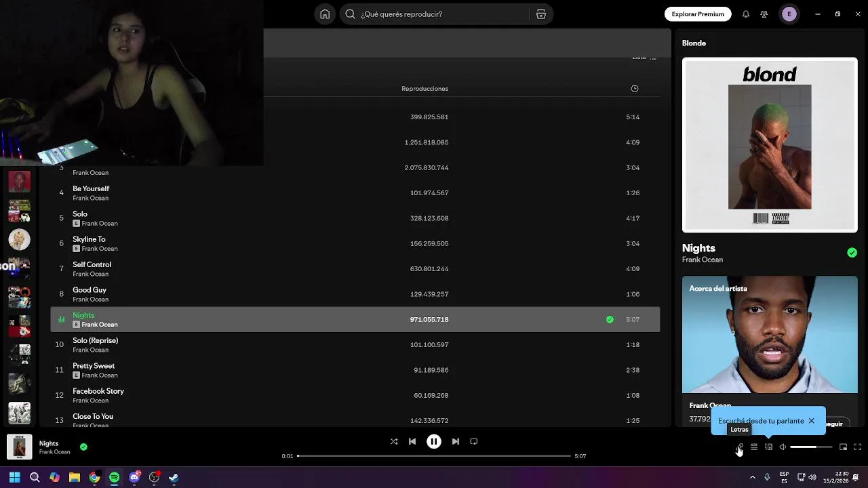Open the playback queue icon
The height and width of the screenshot is (488, 868).
tap(754, 447)
